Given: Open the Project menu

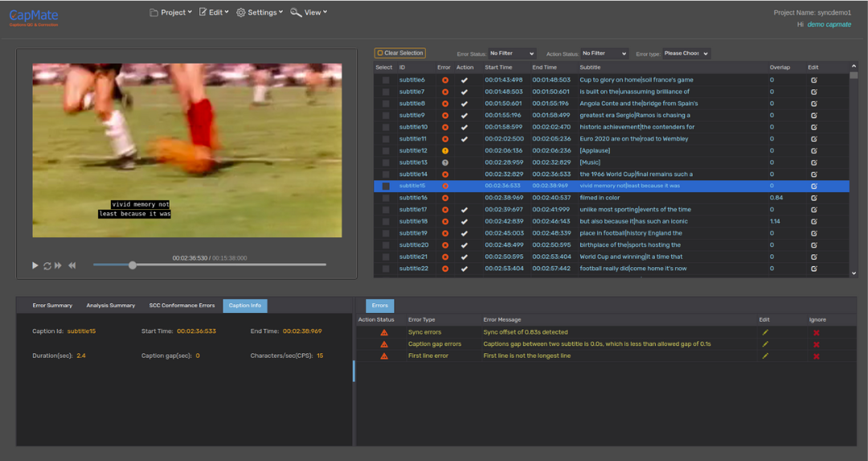Looking at the screenshot, I should click(170, 13).
